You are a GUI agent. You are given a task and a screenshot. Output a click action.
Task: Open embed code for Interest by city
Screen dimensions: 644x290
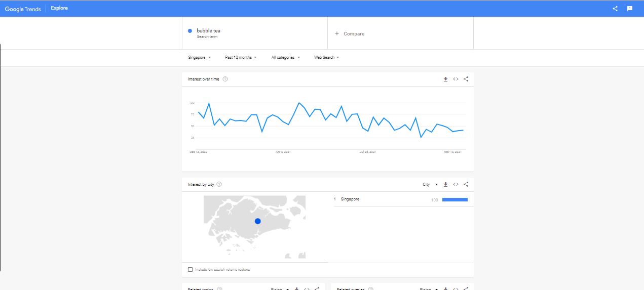(x=456, y=184)
